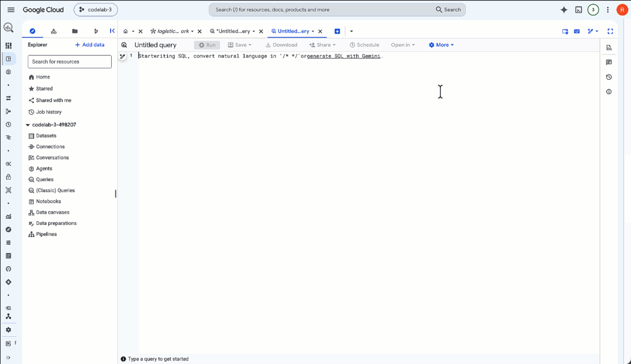This screenshot has height=364, width=631.
Task: Open the info icon in right rail
Action: pyautogui.click(x=609, y=92)
